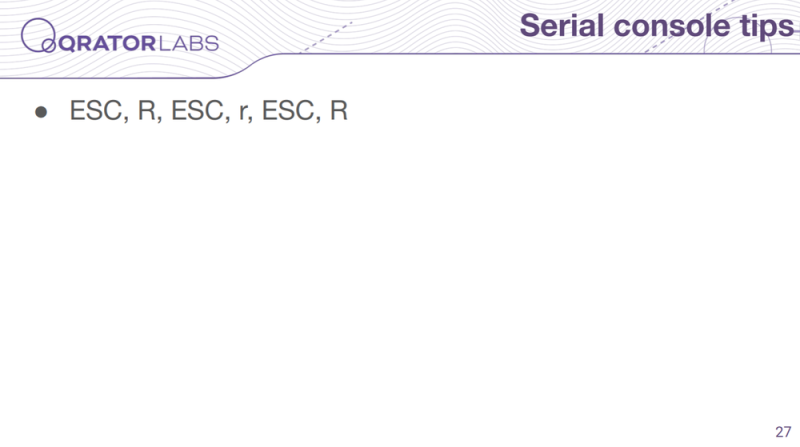Click the slide number 27
Viewport: 800px width, 447px height.
783,432
